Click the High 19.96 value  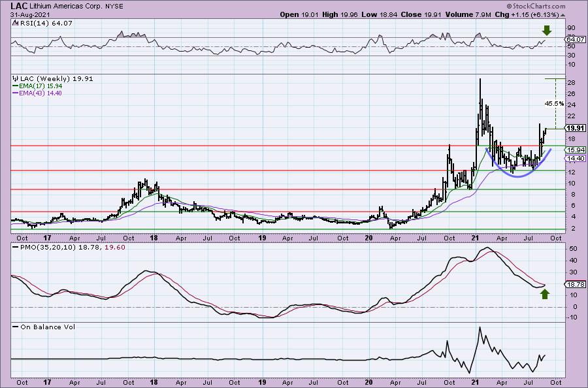point(340,14)
